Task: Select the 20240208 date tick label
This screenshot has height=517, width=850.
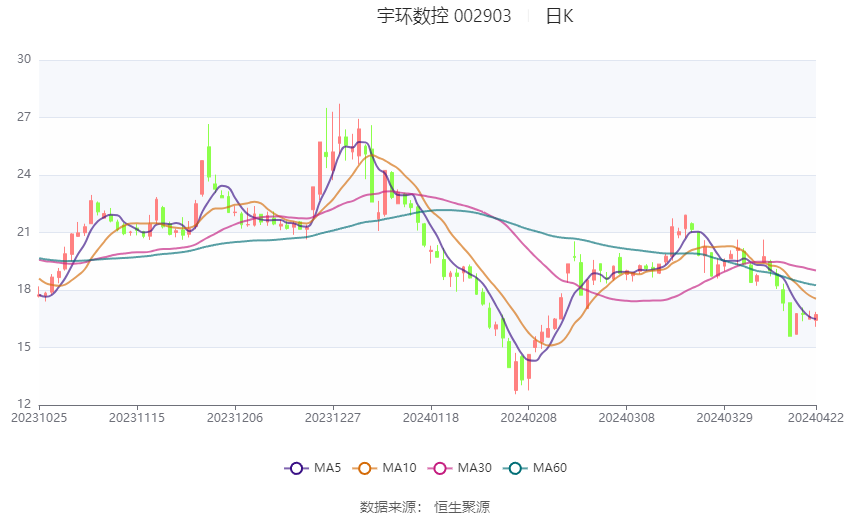Action: pos(529,418)
